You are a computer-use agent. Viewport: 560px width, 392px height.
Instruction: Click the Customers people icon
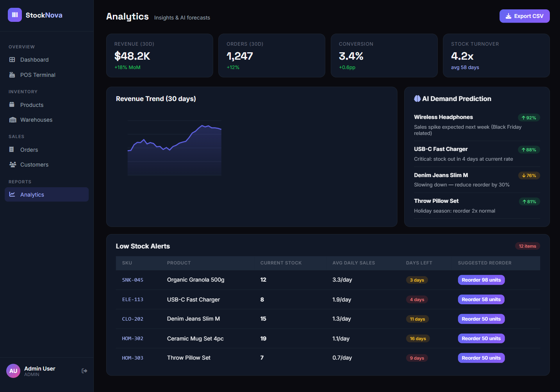12,165
